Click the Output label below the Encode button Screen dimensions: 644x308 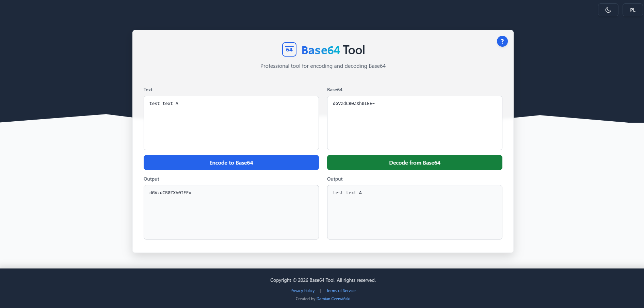151,179
